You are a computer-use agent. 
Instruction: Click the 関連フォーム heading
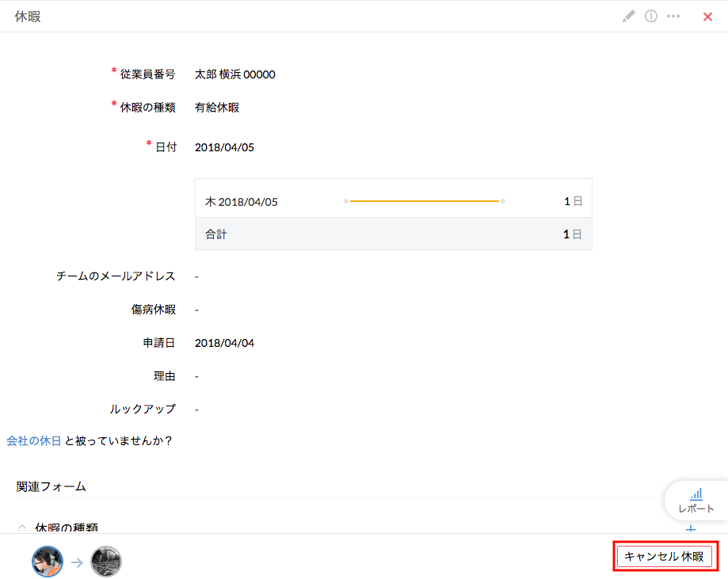(51, 486)
